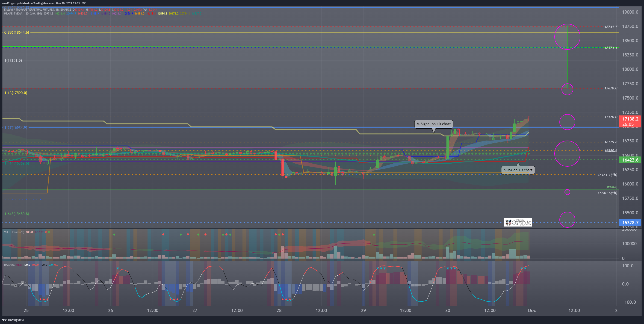Click the 16000.0 price axis tick
644x324 pixels.
630,184
